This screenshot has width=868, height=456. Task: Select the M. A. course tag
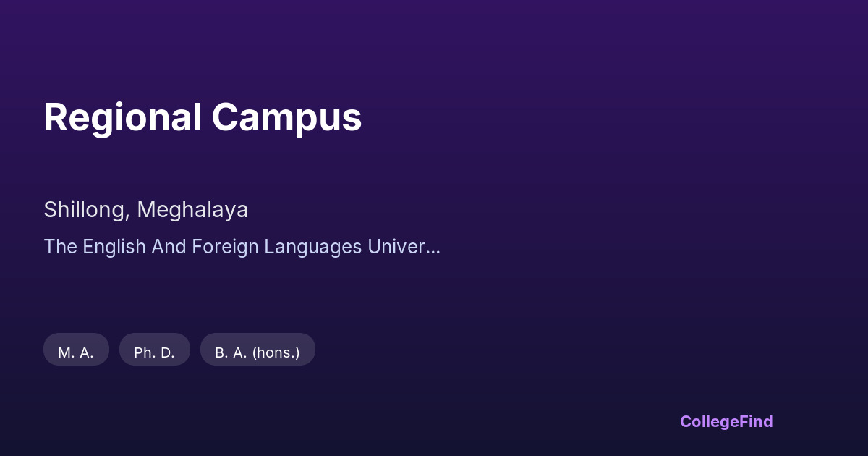pyautogui.click(x=76, y=352)
